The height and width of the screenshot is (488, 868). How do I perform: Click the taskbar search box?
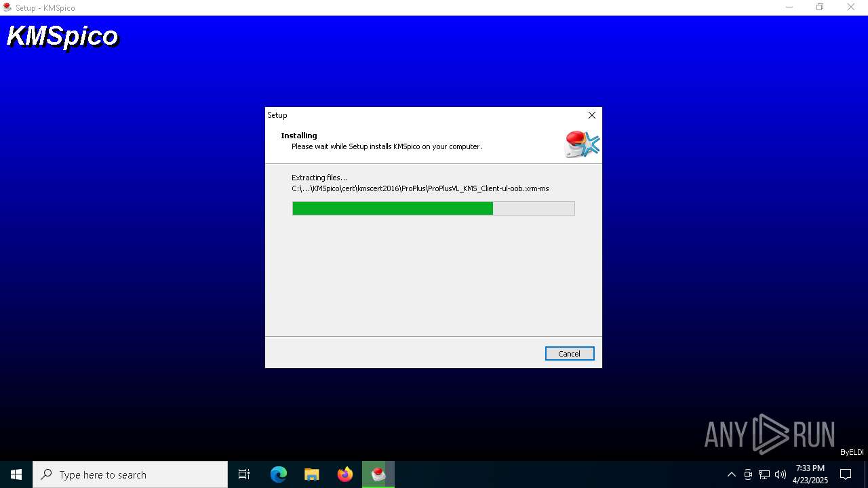[x=130, y=474]
